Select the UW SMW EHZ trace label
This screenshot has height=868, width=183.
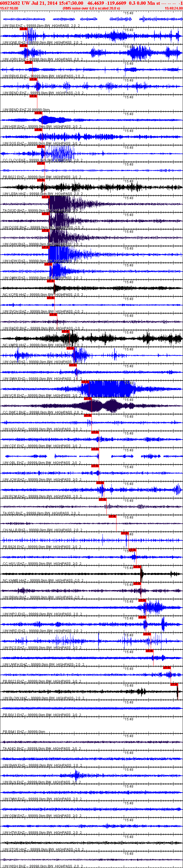tap(42, 379)
